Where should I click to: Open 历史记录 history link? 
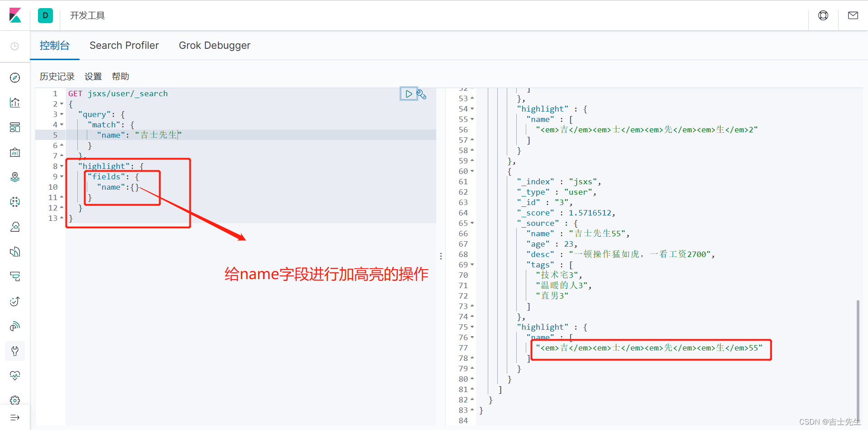57,76
